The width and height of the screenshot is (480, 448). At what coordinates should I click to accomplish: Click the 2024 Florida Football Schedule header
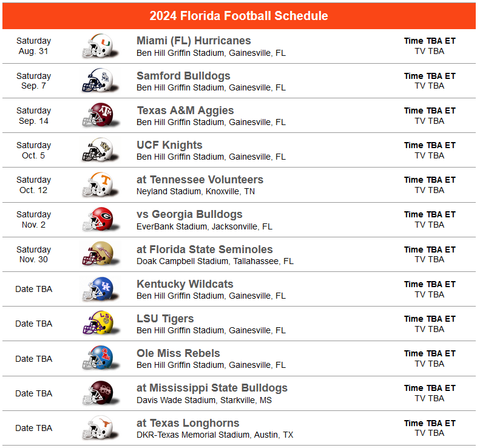point(239,16)
